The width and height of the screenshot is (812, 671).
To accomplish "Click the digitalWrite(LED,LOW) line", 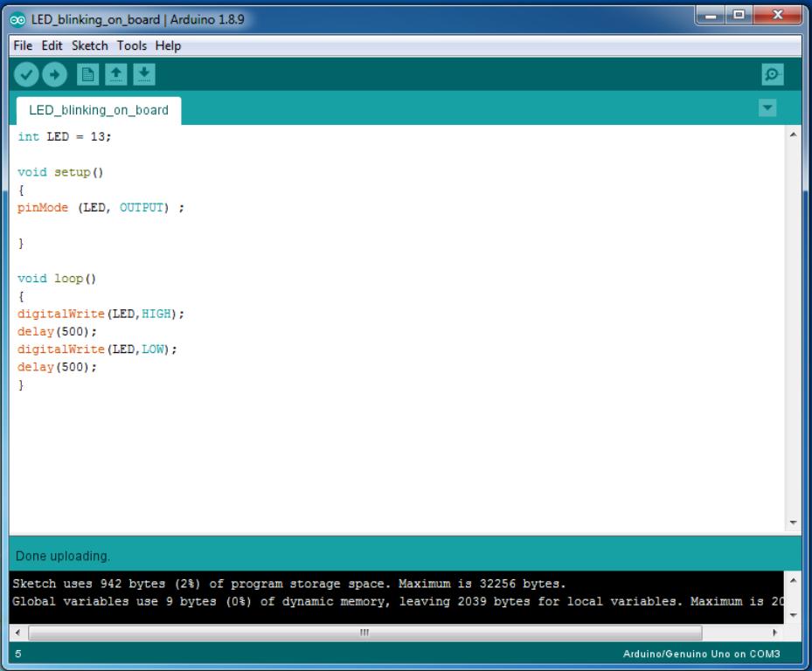I will [97, 349].
